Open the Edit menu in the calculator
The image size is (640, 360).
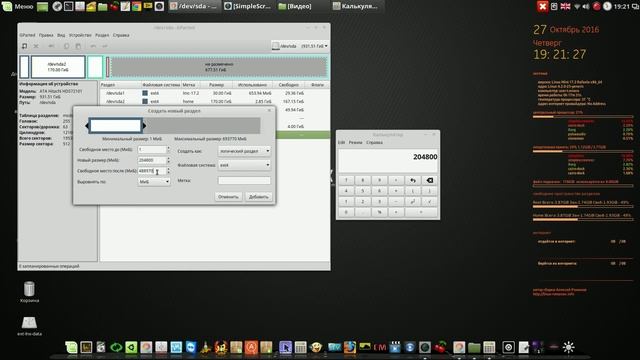[342, 142]
